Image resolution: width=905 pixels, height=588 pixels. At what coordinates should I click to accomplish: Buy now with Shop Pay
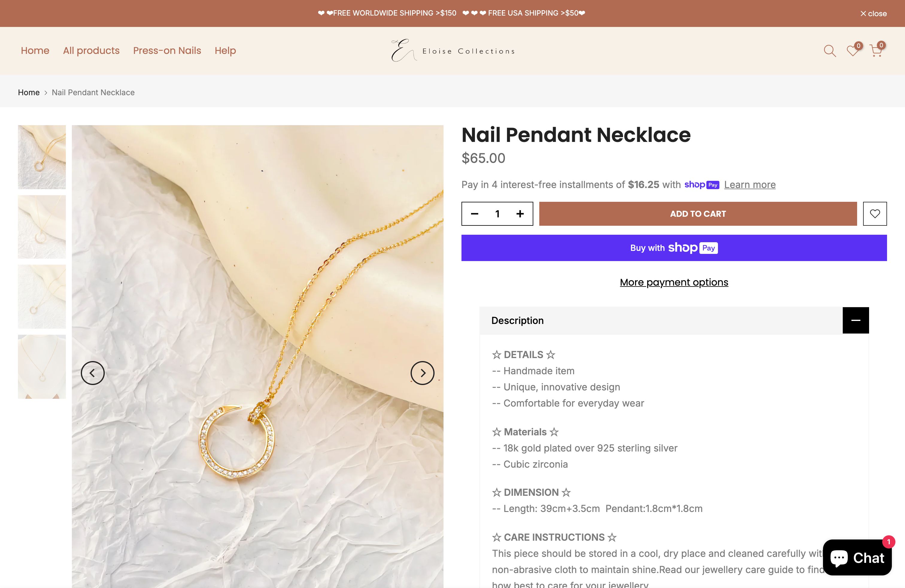[673, 248]
